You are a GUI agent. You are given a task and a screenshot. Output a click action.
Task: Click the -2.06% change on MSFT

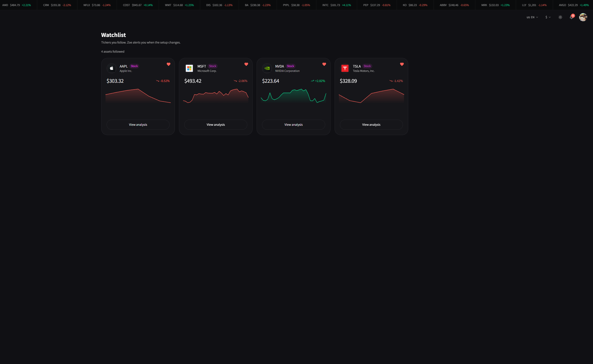click(x=240, y=81)
